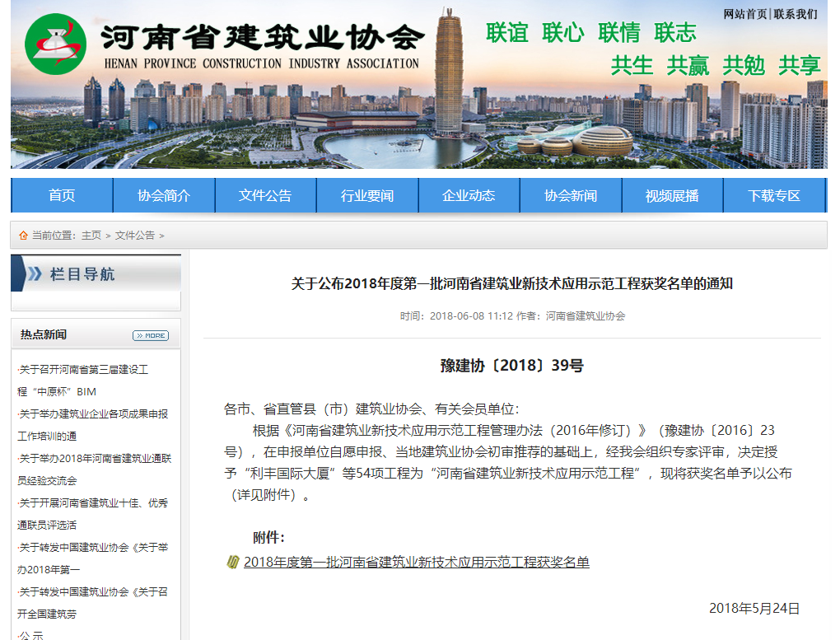This screenshot has height=640, width=840.
Task: Open the 视频展播 navigation item
Action: [672, 195]
